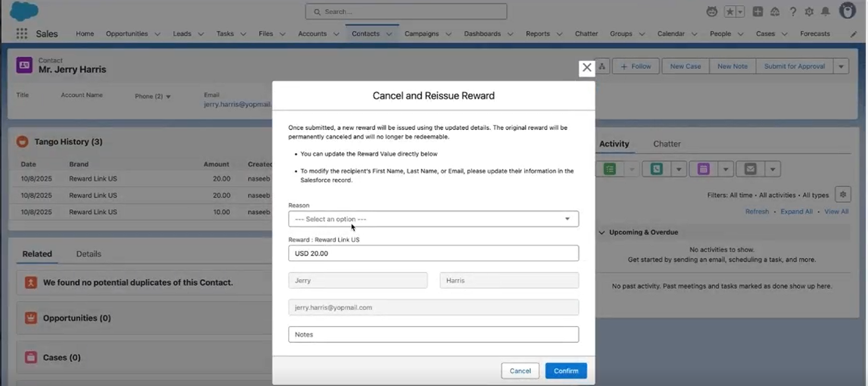Click the View All link

coord(836,212)
